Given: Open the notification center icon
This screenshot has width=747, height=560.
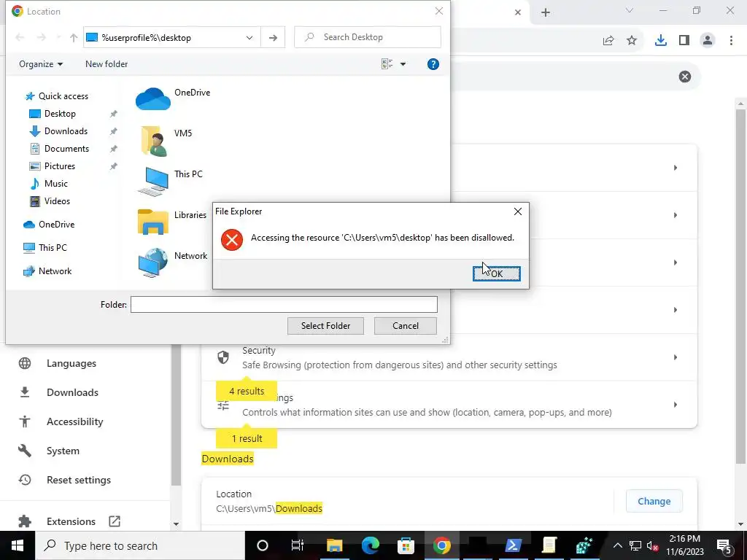Looking at the screenshot, I should 724,545.
